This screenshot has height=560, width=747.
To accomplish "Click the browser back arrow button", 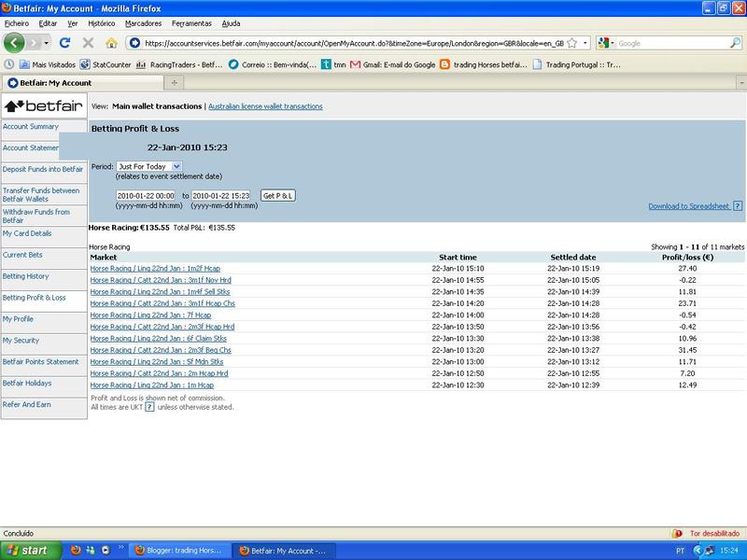I will [14, 43].
